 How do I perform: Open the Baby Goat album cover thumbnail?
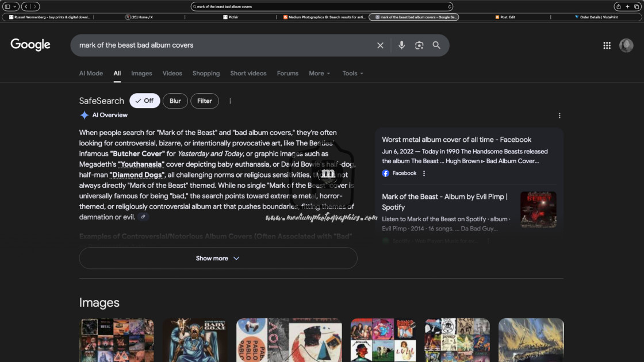(195, 340)
